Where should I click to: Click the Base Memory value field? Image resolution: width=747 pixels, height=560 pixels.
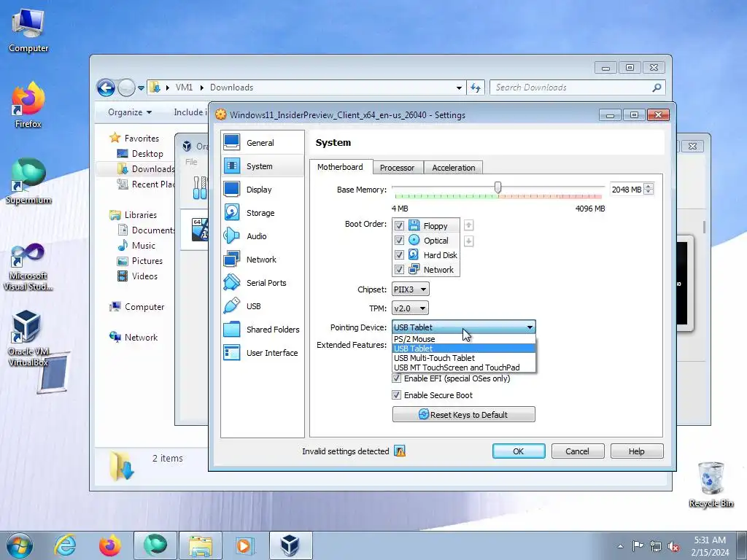click(626, 189)
